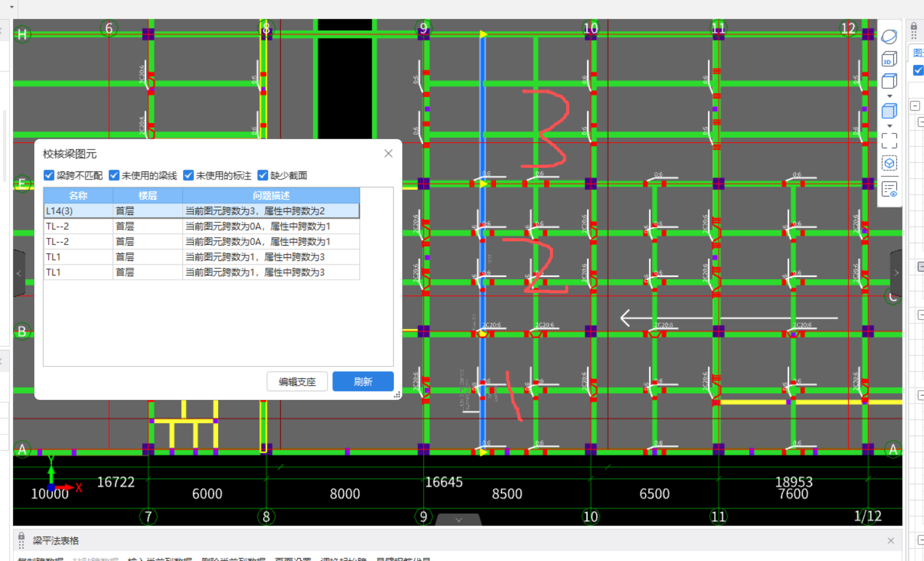Screen dimensions: 924x561
Task: Open the small dropdown arrow at top-left
Action: [x=11, y=7]
